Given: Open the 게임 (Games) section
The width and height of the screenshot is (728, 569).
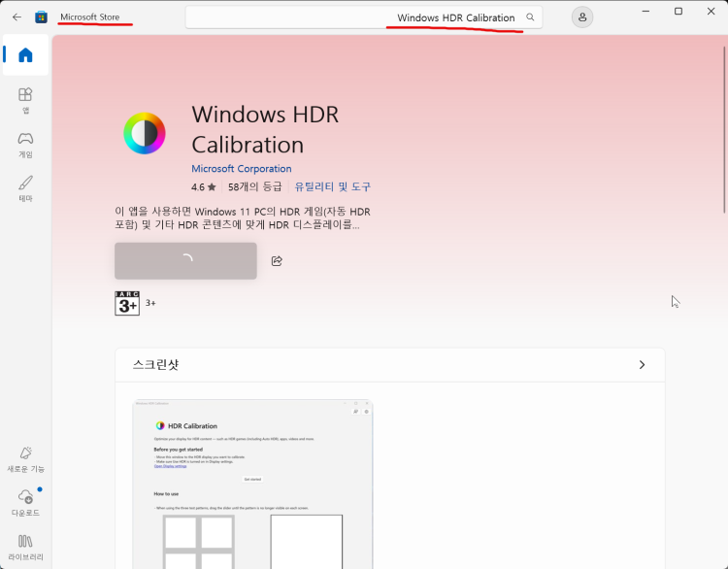Looking at the screenshot, I should [25, 145].
